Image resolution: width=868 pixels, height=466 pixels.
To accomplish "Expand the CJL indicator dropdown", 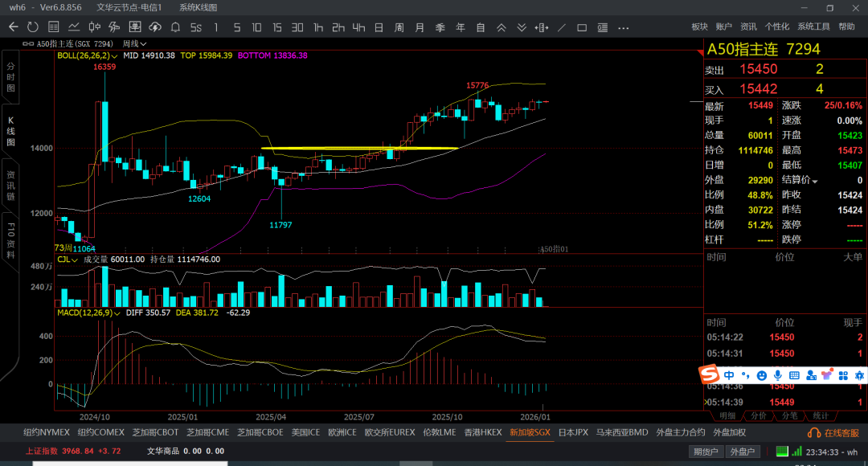I will coord(74,260).
